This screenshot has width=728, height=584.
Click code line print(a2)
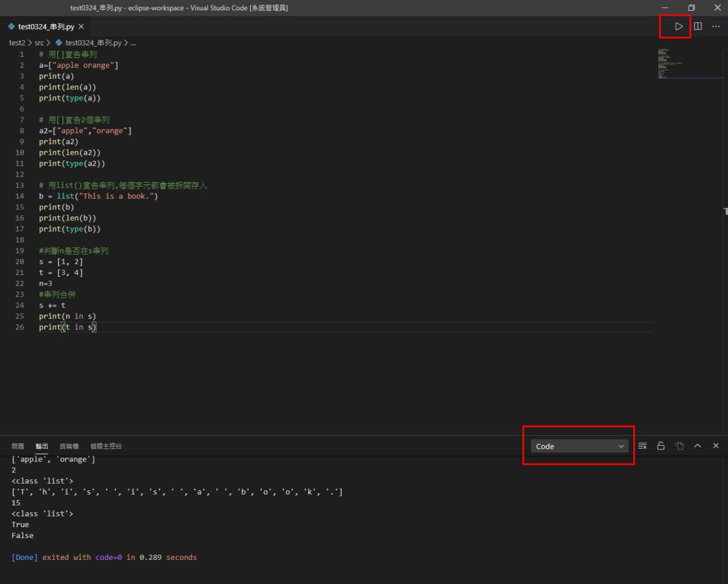[x=59, y=141]
